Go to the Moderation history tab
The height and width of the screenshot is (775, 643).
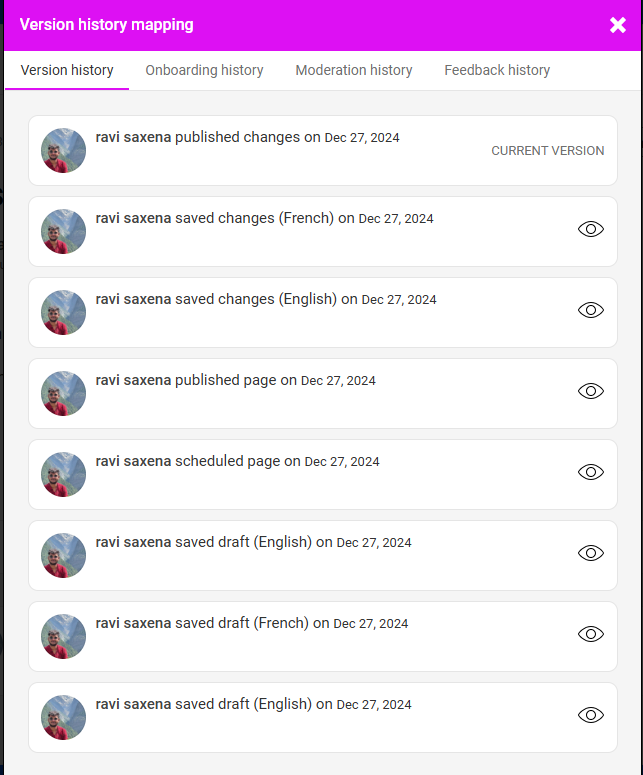(x=354, y=70)
